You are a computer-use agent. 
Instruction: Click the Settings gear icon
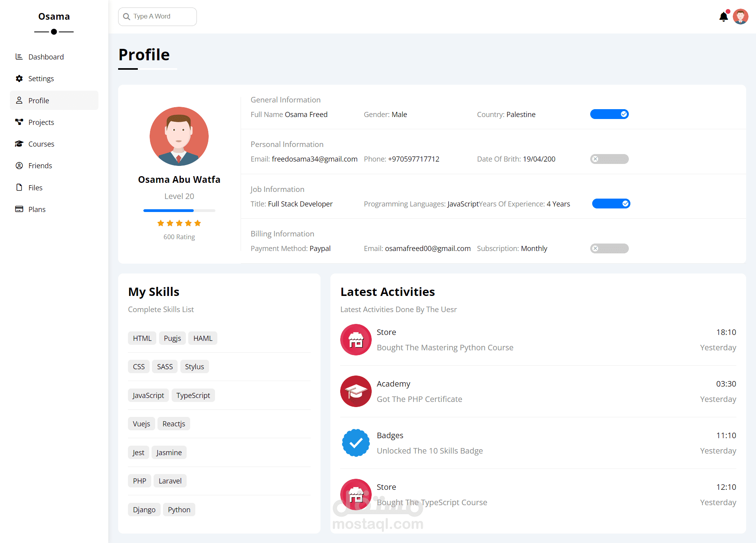click(19, 78)
